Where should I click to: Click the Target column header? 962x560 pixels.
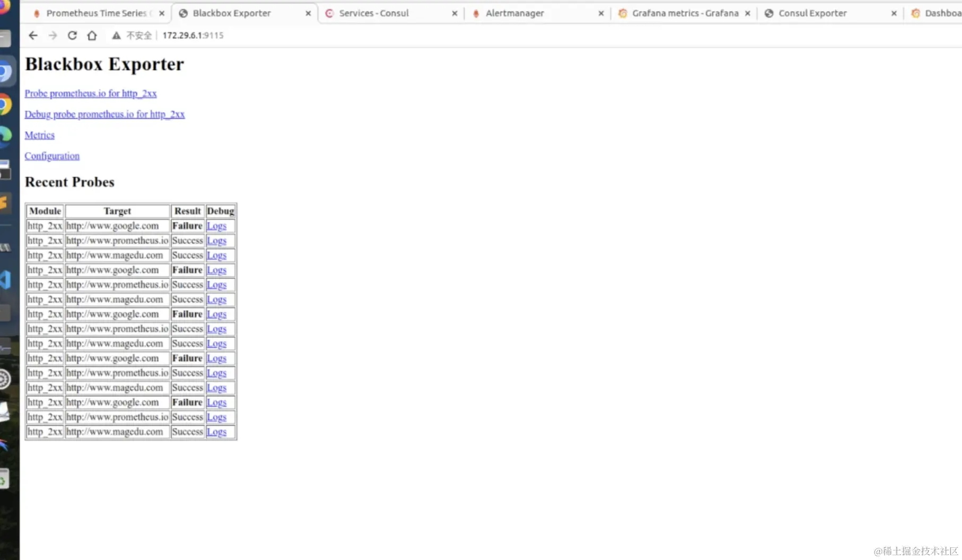coord(117,211)
